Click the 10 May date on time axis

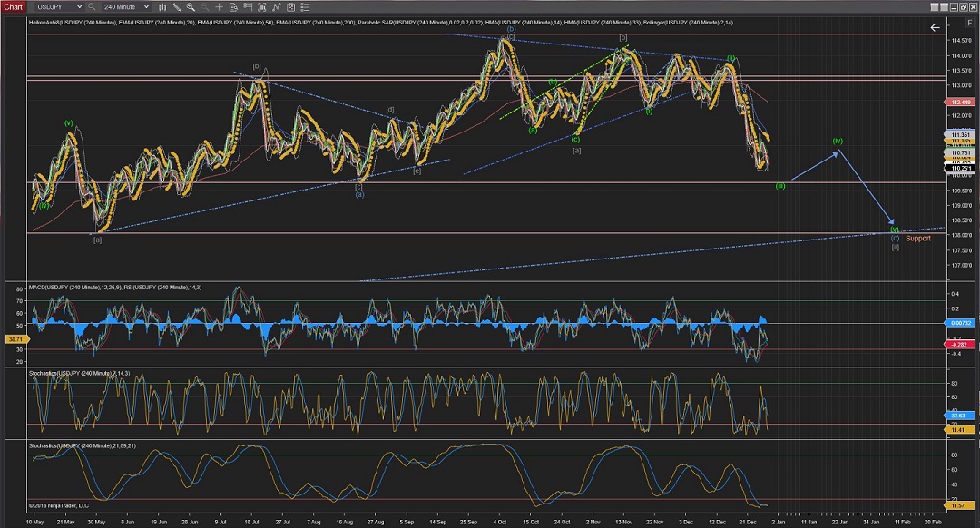[x=35, y=522]
